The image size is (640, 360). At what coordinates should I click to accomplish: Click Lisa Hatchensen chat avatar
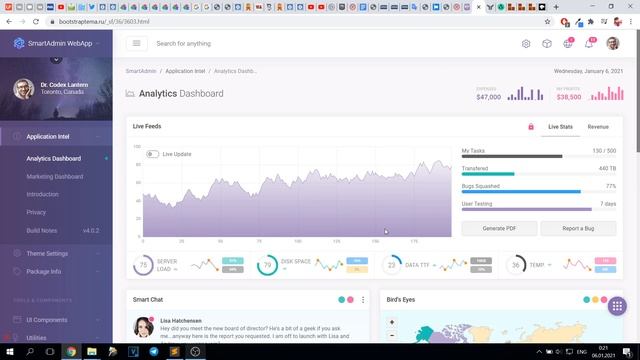(x=144, y=327)
